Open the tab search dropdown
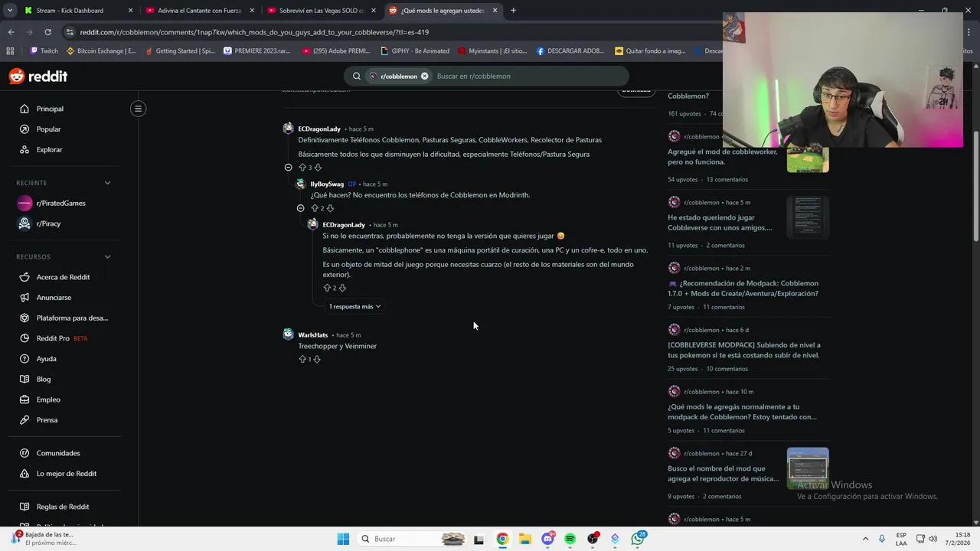 [9, 11]
